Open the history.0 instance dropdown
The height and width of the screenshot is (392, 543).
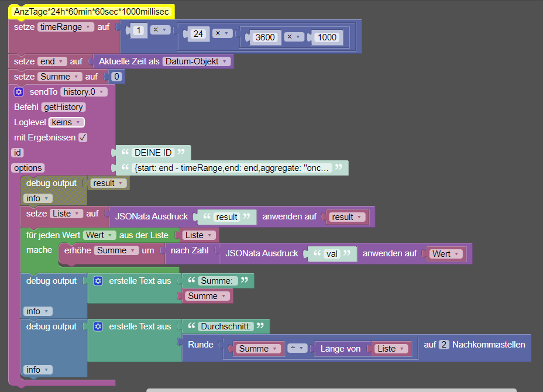coord(84,92)
